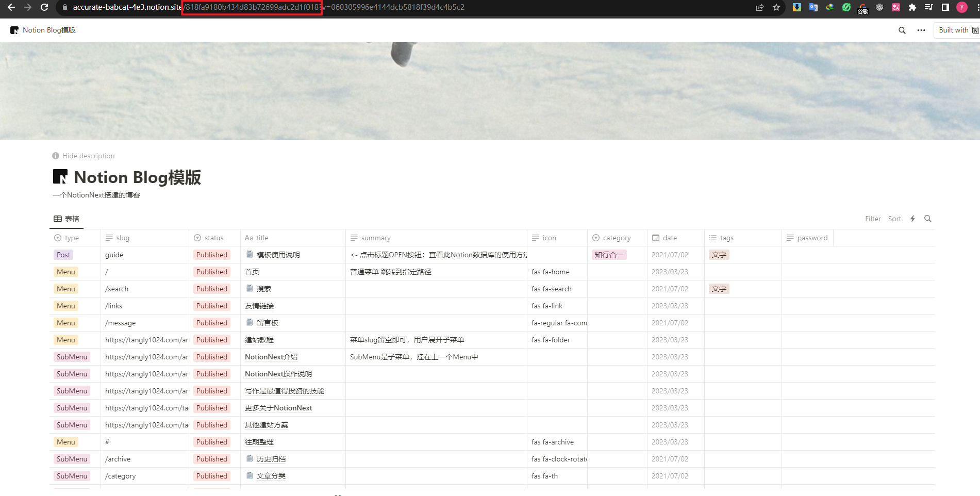Open the Extensions puzzle piece icon
Screen dimensions: 980x496
tap(912, 7)
